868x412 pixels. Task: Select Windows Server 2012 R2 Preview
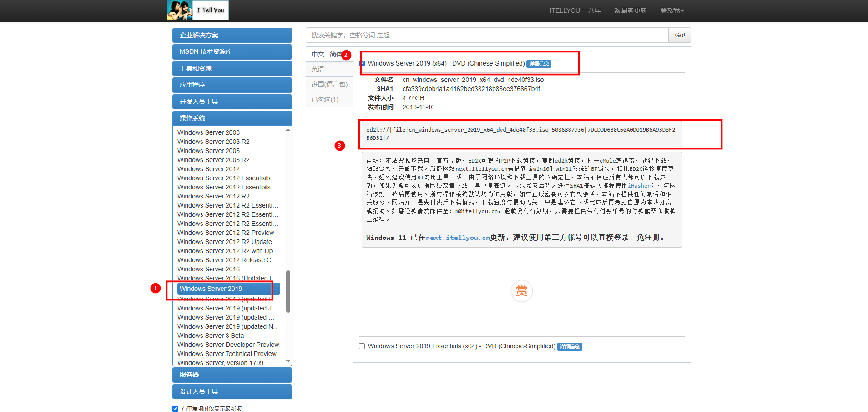point(226,233)
